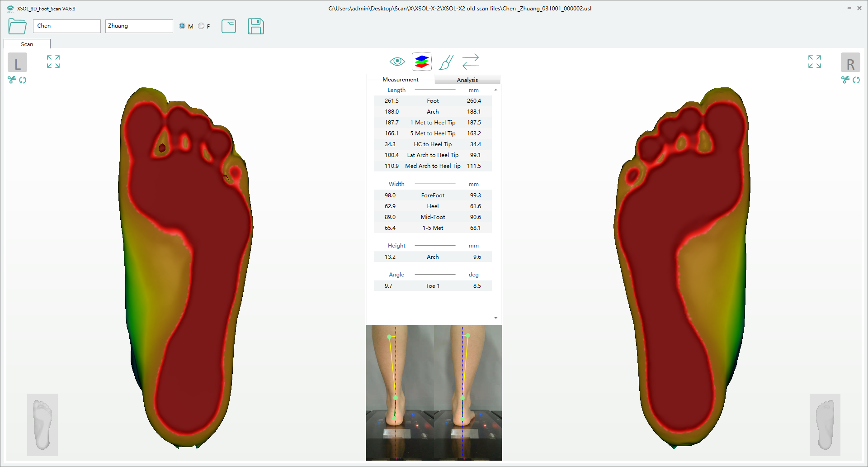The width and height of the screenshot is (868, 467).
Task: Expand left foot view to fullscreen
Action: click(x=53, y=62)
